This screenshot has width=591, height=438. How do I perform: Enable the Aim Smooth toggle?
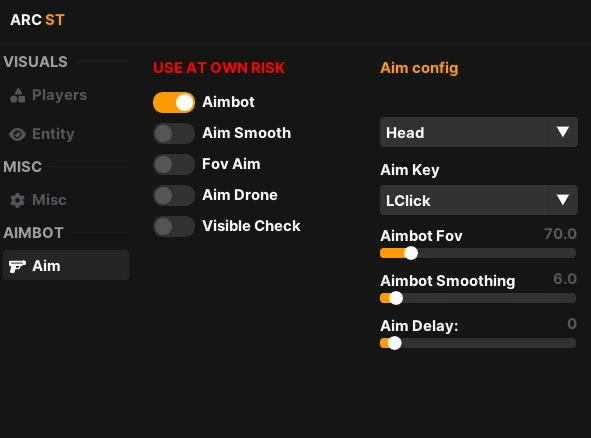[x=174, y=133]
